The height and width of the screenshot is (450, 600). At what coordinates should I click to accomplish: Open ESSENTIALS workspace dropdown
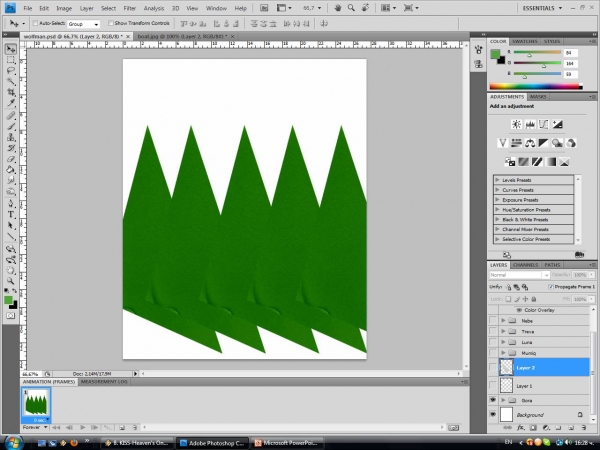(542, 8)
